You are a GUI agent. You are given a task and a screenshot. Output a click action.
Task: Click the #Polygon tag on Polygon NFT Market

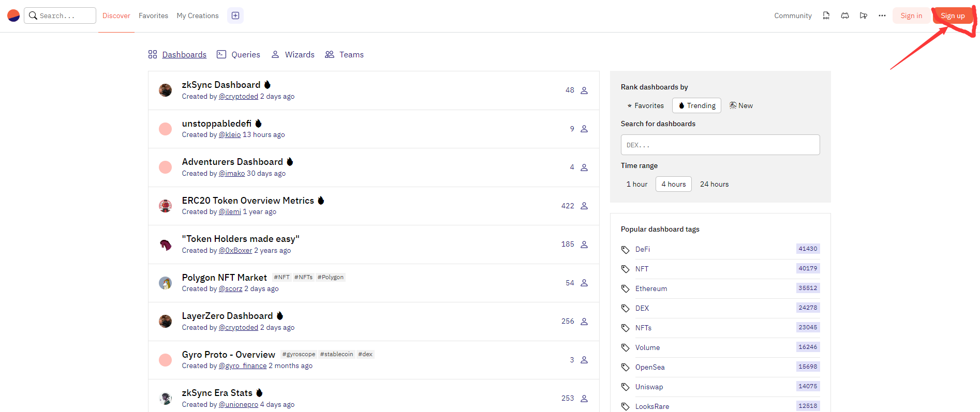(331, 277)
